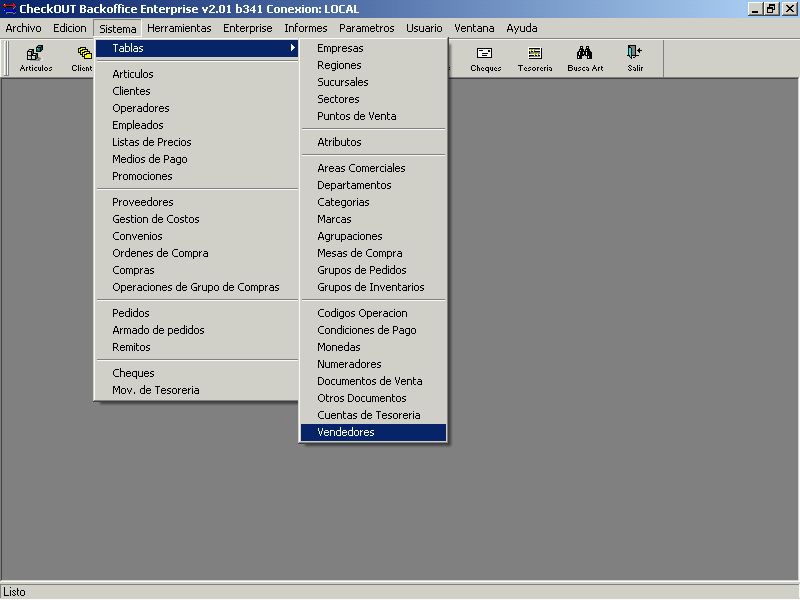Viewport: 800px width, 600px height.
Task: Open the Tesoreria toolbar icon
Action: click(x=535, y=59)
